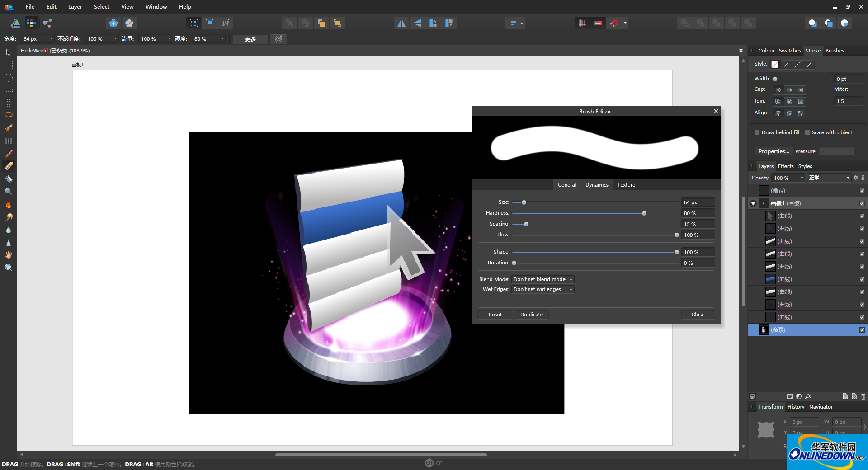Select the Zoom tool magnifier
The image size is (868, 470).
click(x=8, y=268)
